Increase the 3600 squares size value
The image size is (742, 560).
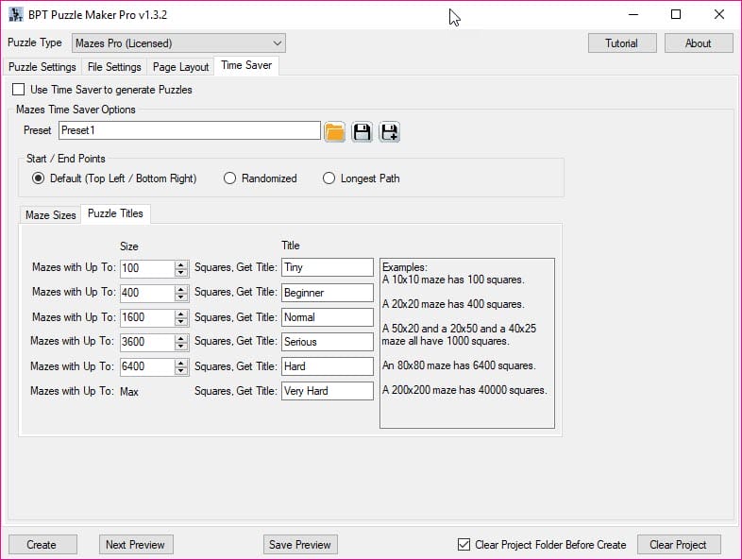(x=180, y=338)
